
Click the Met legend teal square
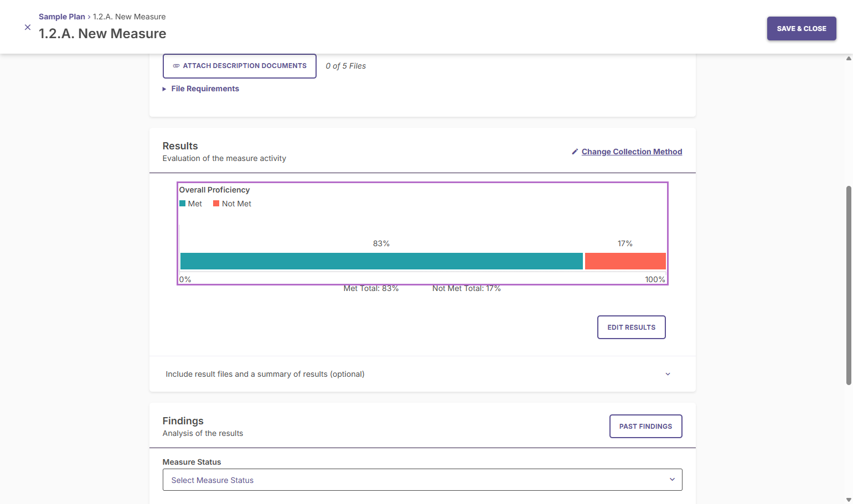[x=183, y=204]
